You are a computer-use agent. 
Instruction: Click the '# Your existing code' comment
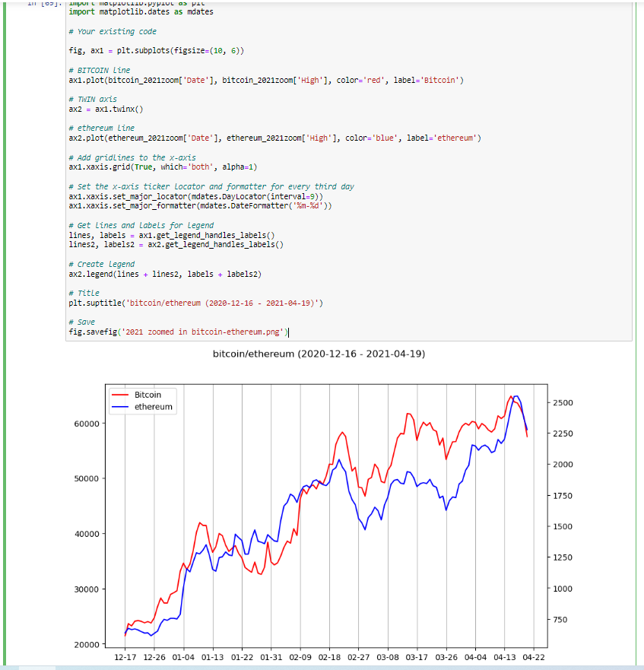112,31
